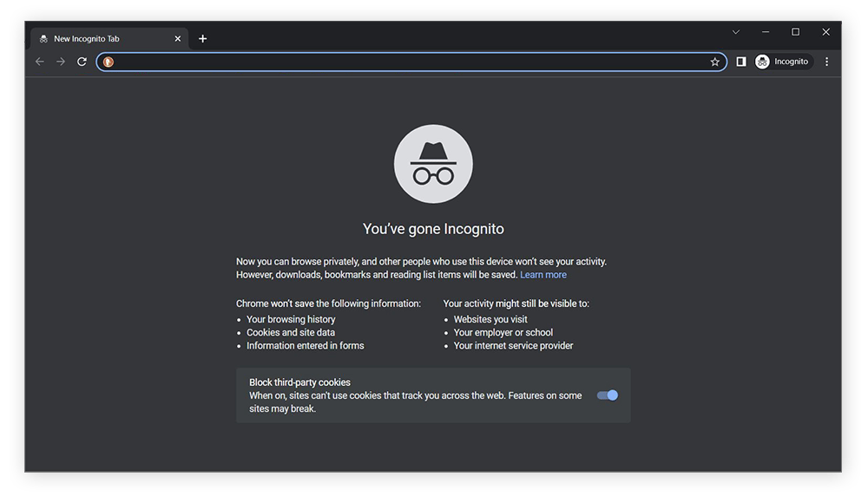Expand the tab search chevron
Screen dimensions: 868x496
click(x=736, y=32)
